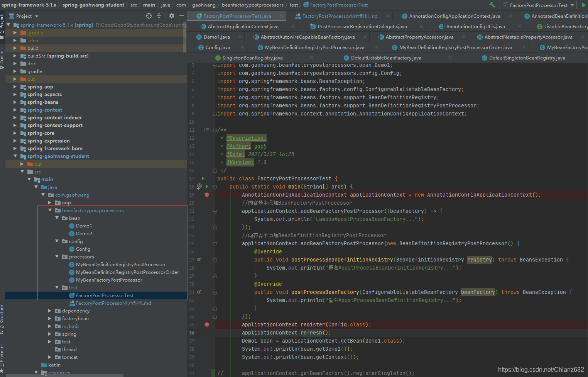
Task: Click the override gutter icon on line 31
Action: pyautogui.click(x=199, y=292)
